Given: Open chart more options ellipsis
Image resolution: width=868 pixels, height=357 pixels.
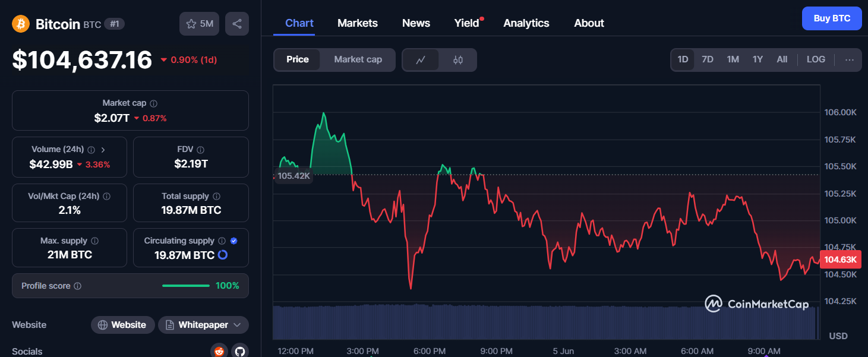Looking at the screenshot, I should click(850, 60).
